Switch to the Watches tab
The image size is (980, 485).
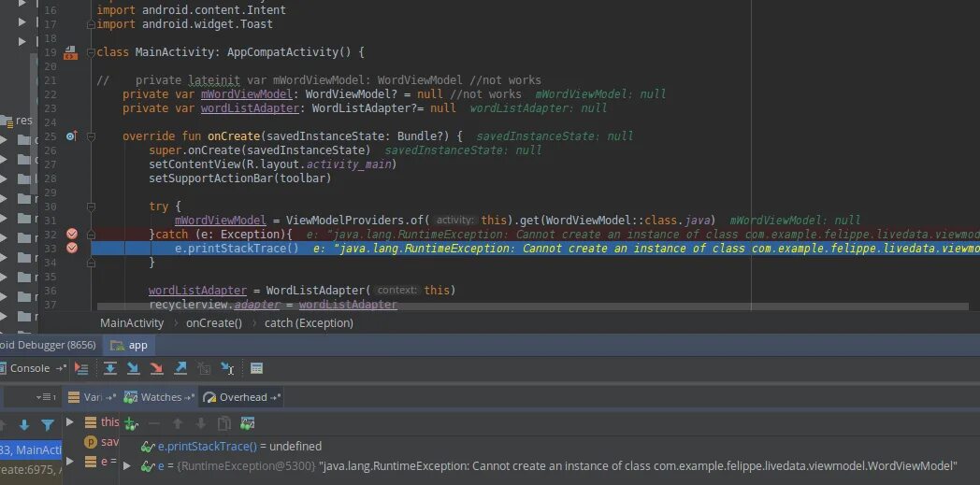click(x=159, y=397)
